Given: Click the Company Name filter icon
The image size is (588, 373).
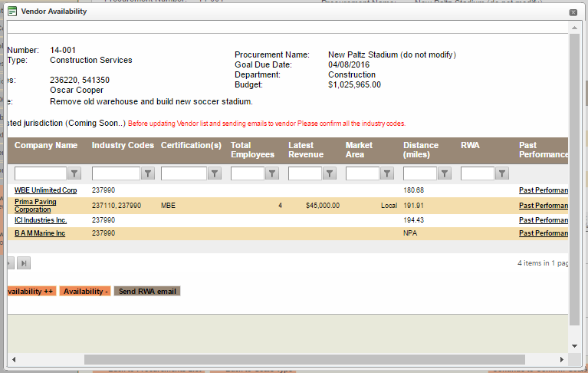Looking at the screenshot, I should tap(75, 174).
